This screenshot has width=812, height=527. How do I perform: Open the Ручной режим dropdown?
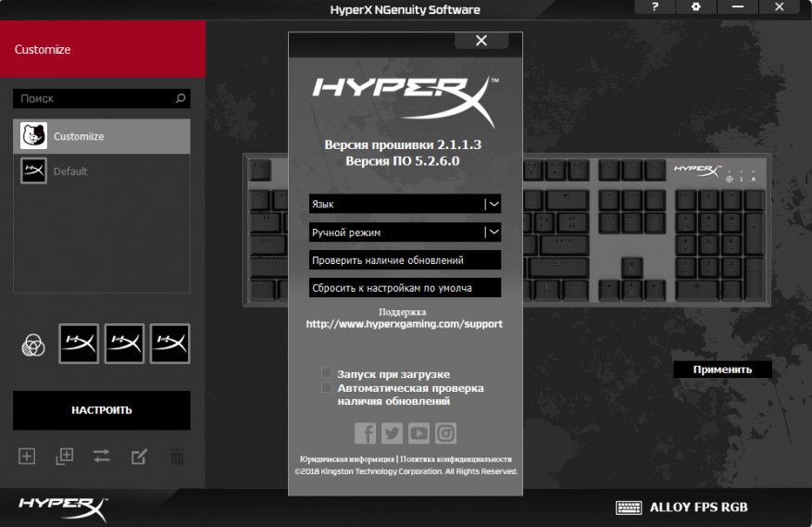point(405,232)
